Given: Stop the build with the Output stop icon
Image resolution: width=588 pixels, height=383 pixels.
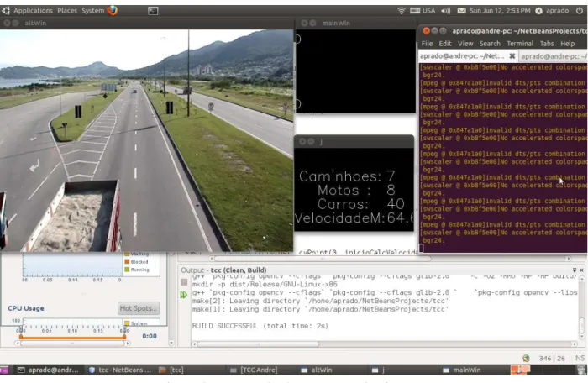Looking at the screenshot, I should click(x=184, y=282).
